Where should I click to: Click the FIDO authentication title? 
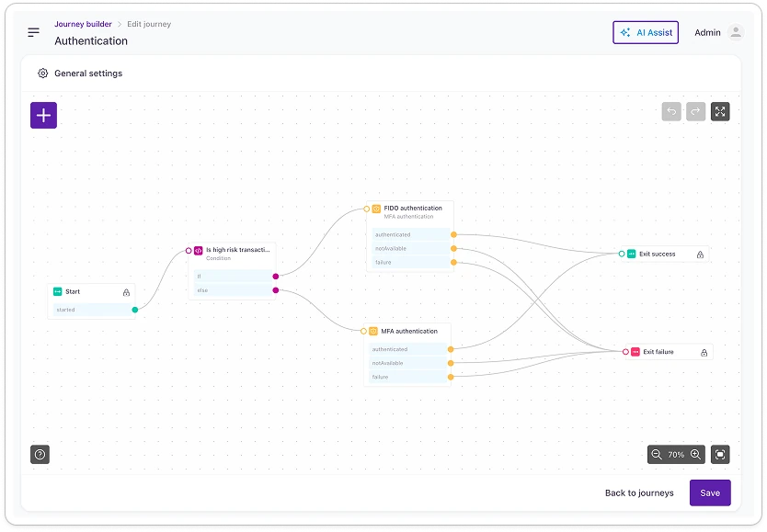pyautogui.click(x=413, y=208)
